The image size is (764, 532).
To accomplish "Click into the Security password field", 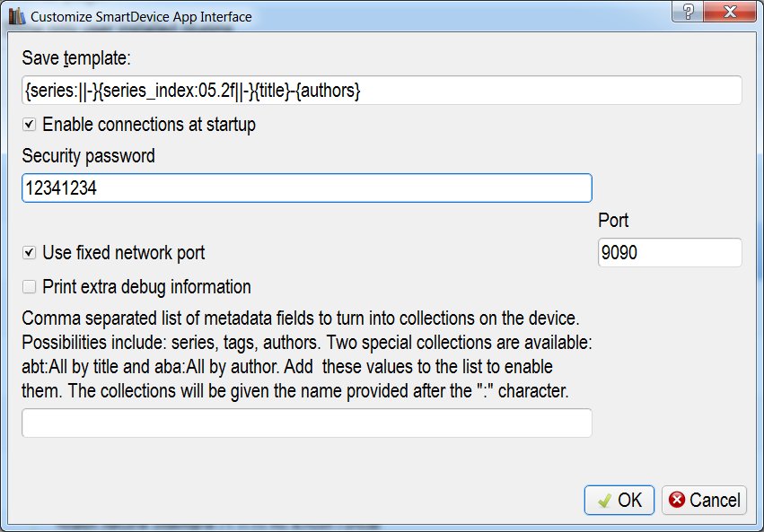I will [306, 188].
